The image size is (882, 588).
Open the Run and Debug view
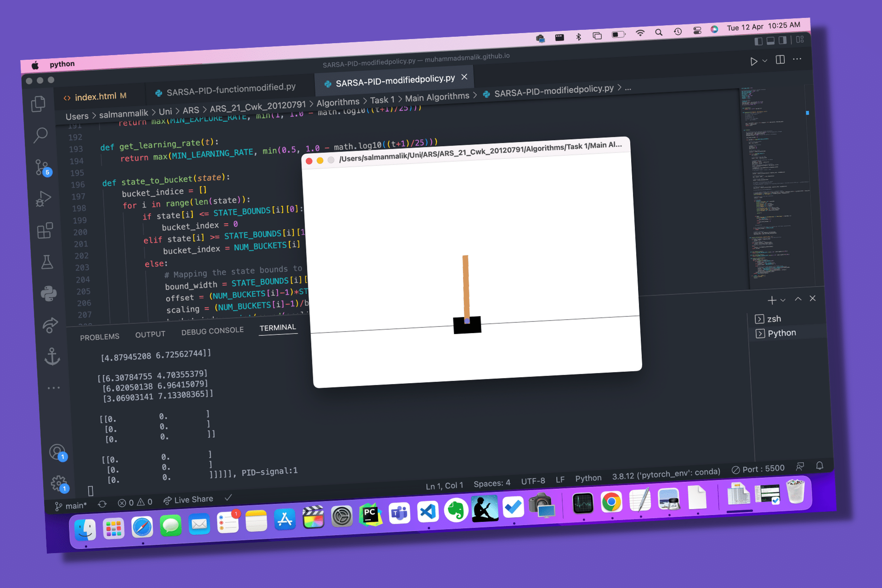coord(43,199)
